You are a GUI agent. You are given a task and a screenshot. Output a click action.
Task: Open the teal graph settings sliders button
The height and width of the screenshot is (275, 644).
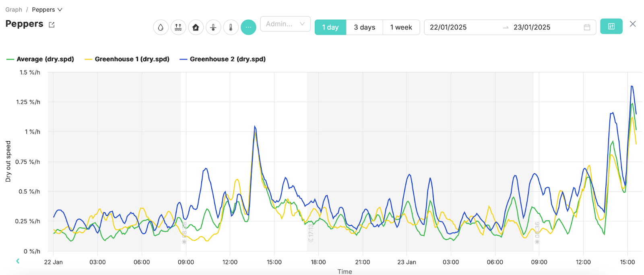coord(611,27)
